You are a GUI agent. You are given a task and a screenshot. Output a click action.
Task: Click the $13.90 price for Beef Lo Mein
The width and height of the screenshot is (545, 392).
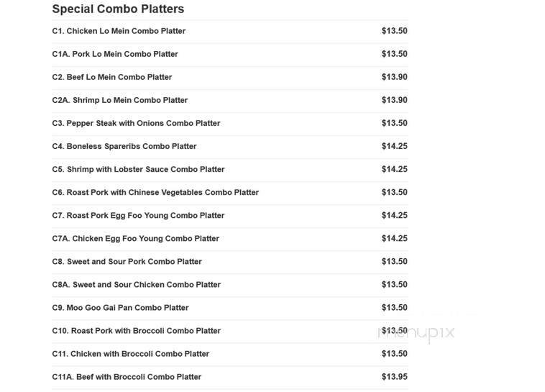pyautogui.click(x=394, y=77)
